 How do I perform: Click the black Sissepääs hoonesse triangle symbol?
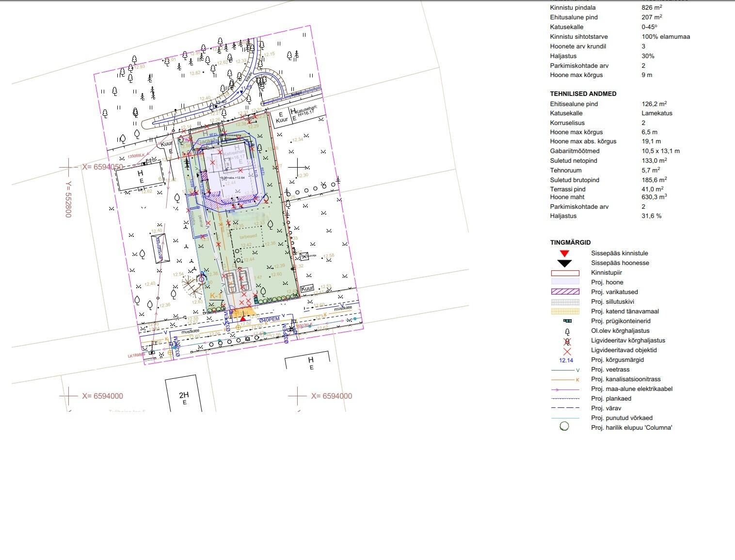coord(564,264)
